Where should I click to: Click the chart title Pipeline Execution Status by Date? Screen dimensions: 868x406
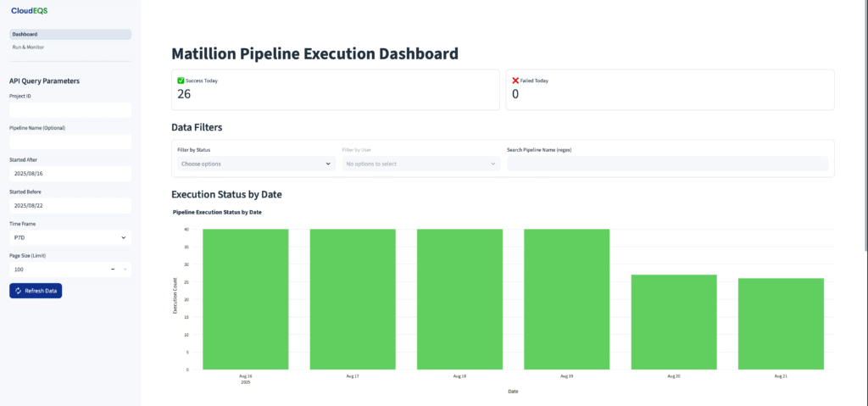[x=218, y=212]
